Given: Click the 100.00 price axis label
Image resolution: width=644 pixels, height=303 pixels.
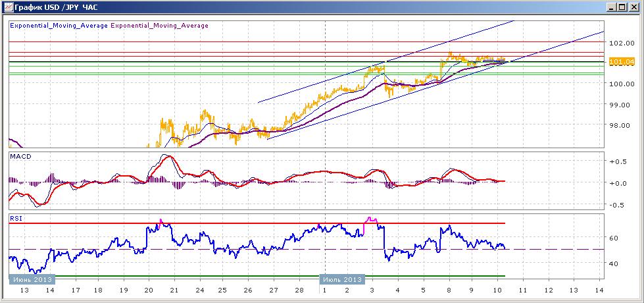Looking at the screenshot, I should click(622, 84).
